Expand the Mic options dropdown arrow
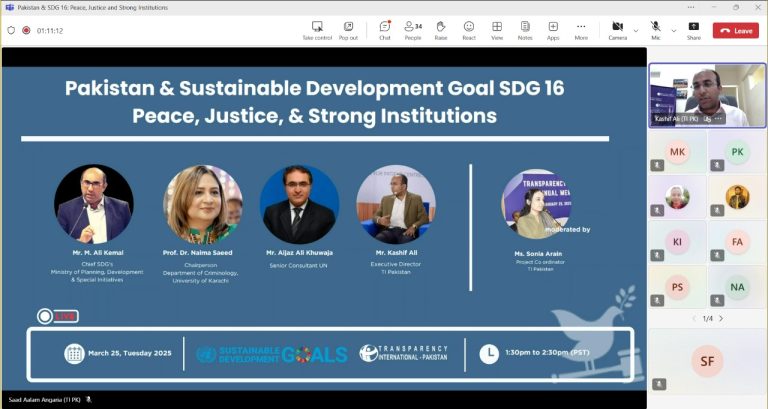768x409 pixels. tap(673, 30)
